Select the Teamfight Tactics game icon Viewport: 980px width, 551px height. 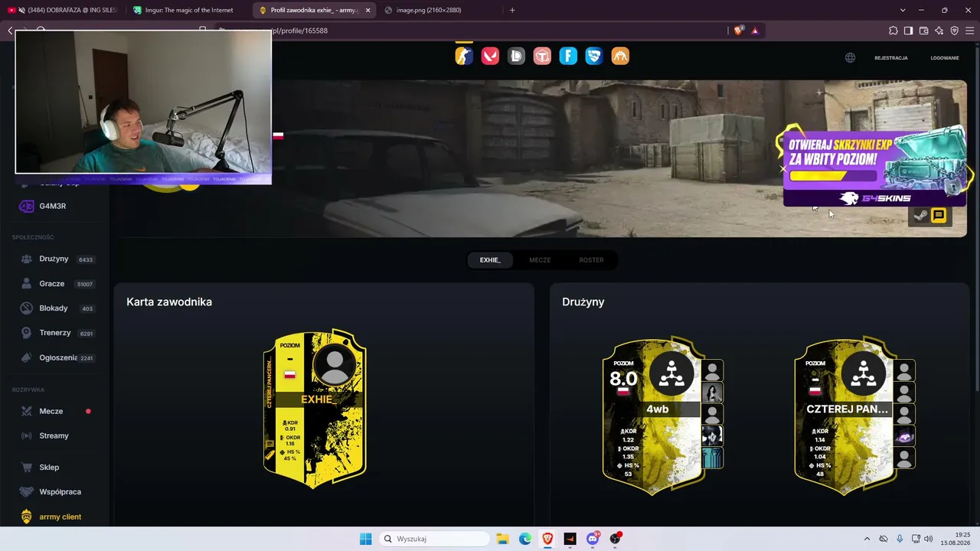click(542, 56)
